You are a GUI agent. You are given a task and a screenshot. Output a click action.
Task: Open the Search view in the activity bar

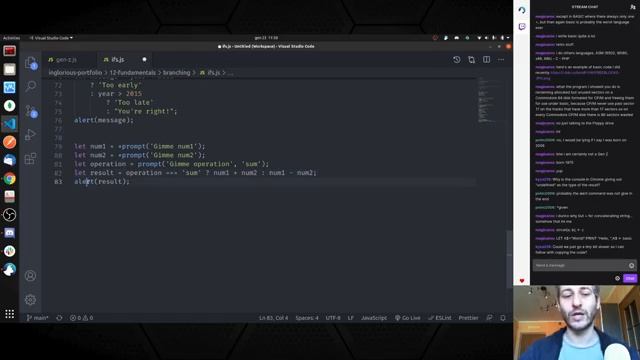click(31, 86)
